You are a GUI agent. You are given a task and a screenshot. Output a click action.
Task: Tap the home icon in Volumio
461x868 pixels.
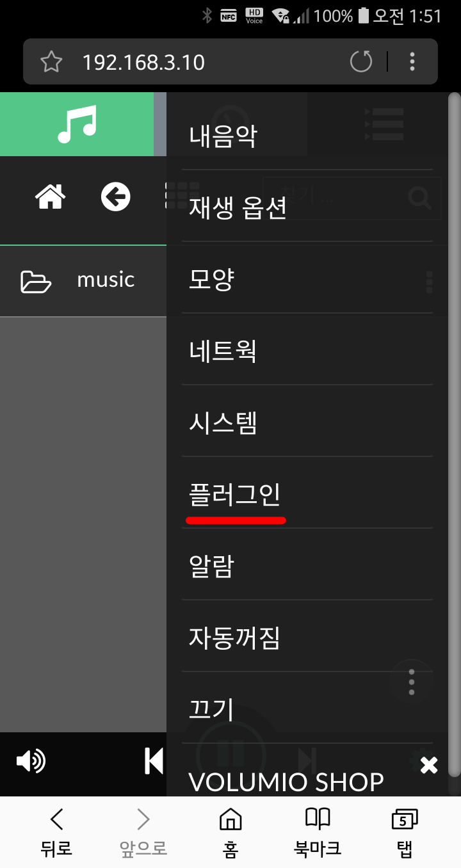pyautogui.click(x=51, y=197)
